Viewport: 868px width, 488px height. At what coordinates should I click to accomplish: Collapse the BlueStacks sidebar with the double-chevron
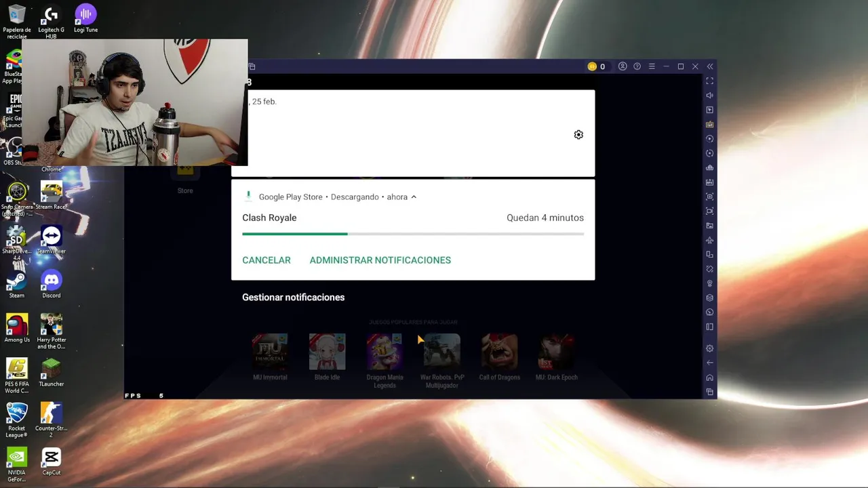pyautogui.click(x=710, y=66)
